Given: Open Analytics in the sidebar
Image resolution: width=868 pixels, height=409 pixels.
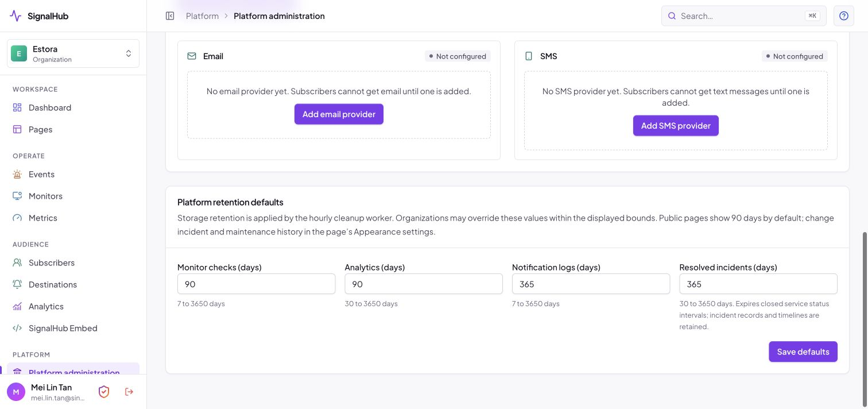Looking at the screenshot, I should (73, 306).
